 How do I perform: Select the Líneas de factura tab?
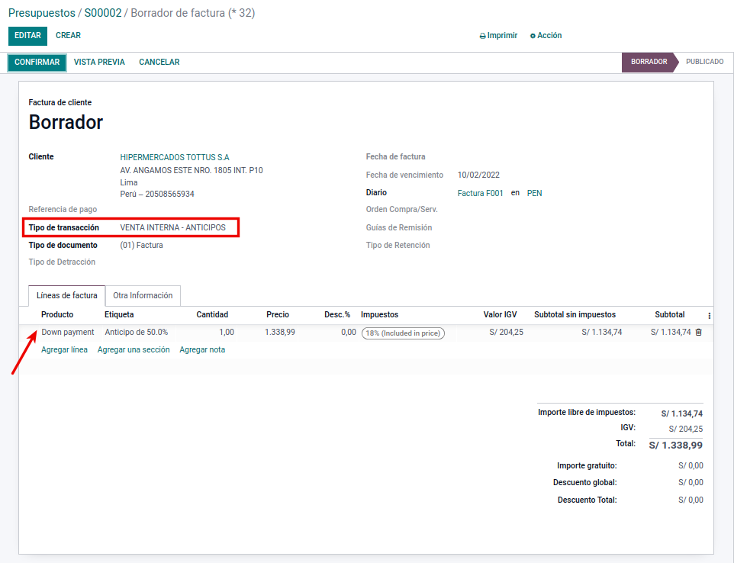click(67, 295)
